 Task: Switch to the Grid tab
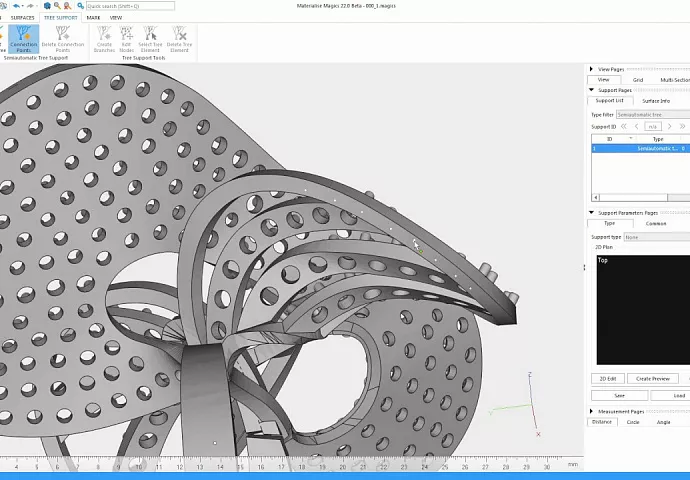coord(638,80)
